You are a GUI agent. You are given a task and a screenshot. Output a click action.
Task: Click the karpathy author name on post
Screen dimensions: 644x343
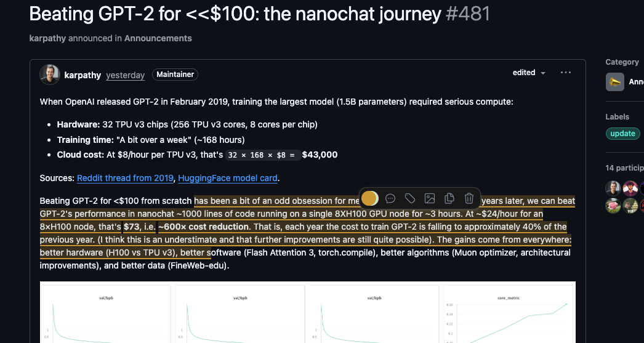(x=83, y=75)
